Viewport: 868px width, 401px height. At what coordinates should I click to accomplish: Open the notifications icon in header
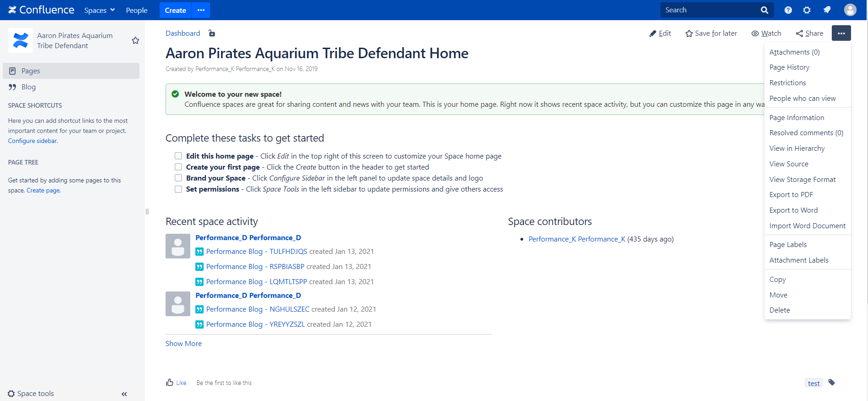pos(827,10)
